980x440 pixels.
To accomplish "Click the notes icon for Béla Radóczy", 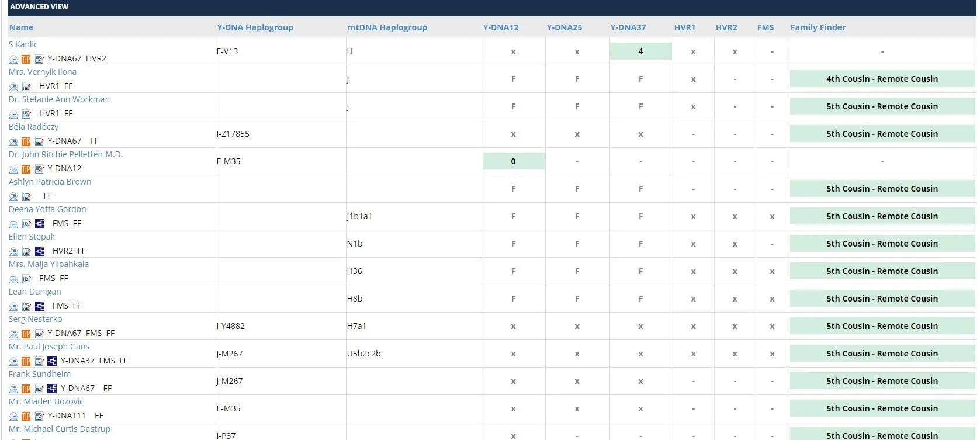I will pyautogui.click(x=39, y=141).
